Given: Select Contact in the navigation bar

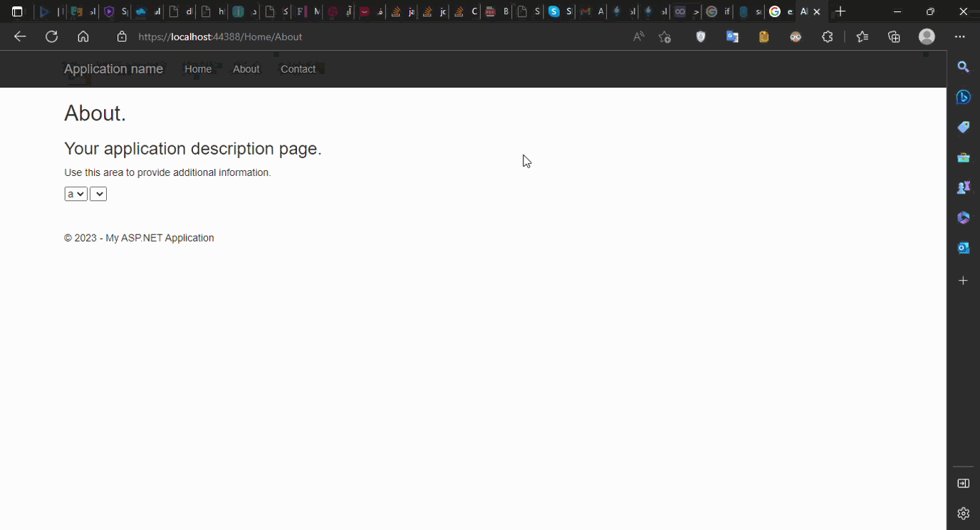Looking at the screenshot, I should [298, 68].
